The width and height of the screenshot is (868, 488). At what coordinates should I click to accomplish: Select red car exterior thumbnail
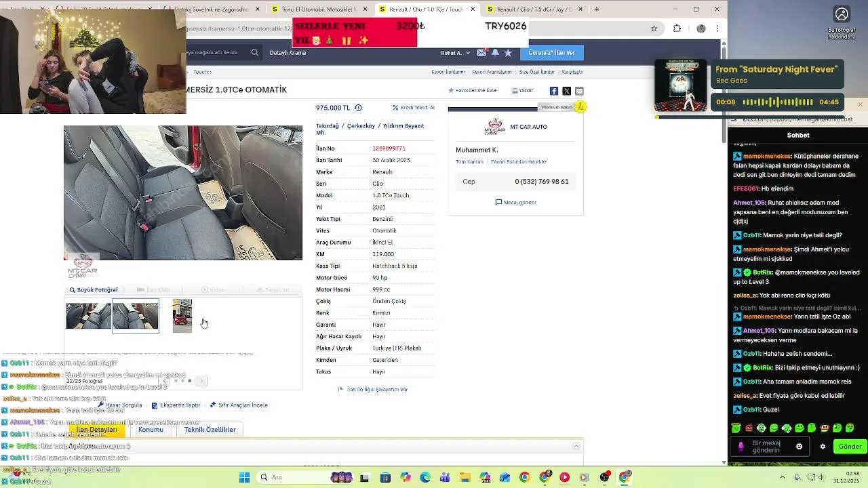(x=182, y=316)
